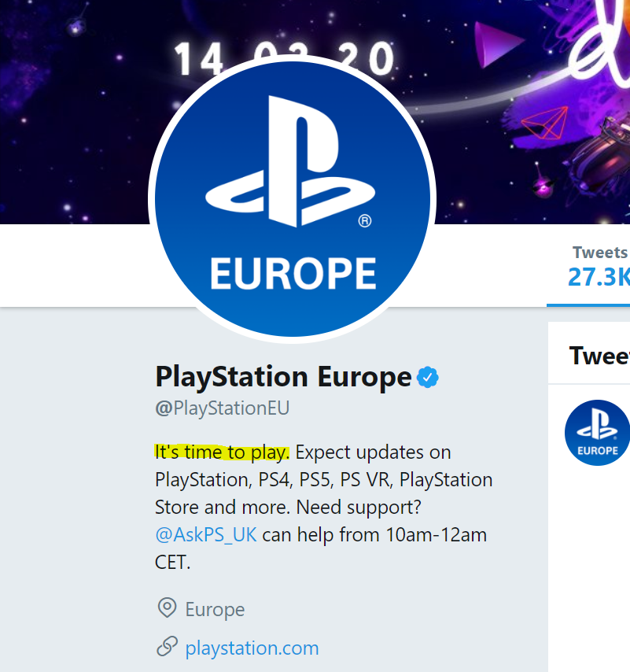Image resolution: width=630 pixels, height=672 pixels.
Task: Click the location pin icon
Action: 166,608
